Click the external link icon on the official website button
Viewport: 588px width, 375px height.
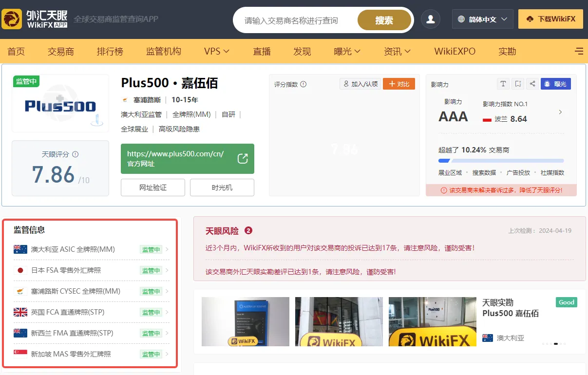click(x=243, y=159)
